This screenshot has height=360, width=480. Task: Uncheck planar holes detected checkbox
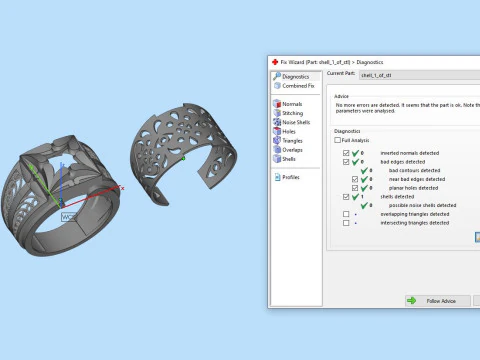tap(355, 188)
